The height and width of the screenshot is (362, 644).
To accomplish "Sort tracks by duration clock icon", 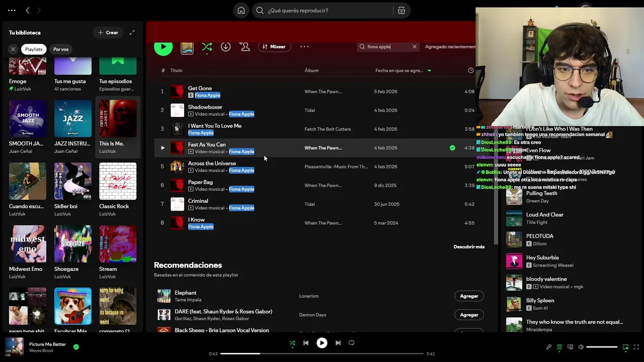I will [x=471, y=70].
